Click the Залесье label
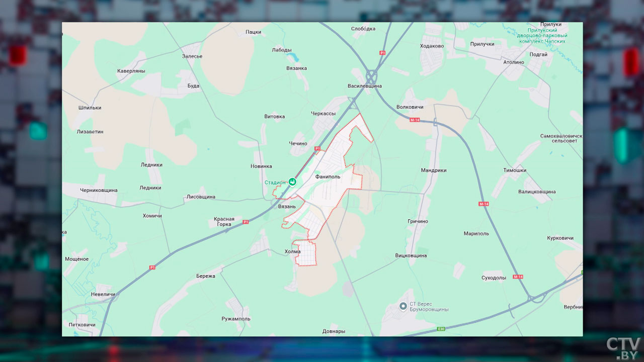This screenshot has height=362, width=644. pos(192,56)
